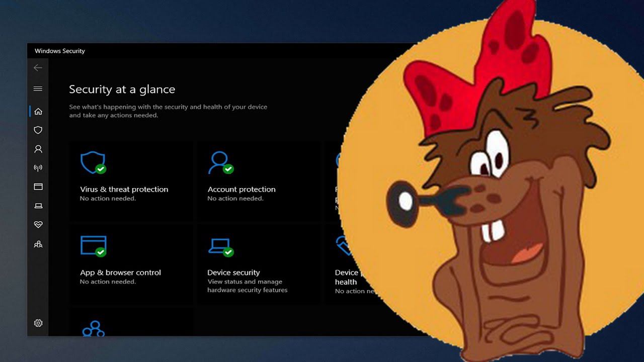Click the "Security at a glance" heading
644x362 pixels.
[x=122, y=89]
